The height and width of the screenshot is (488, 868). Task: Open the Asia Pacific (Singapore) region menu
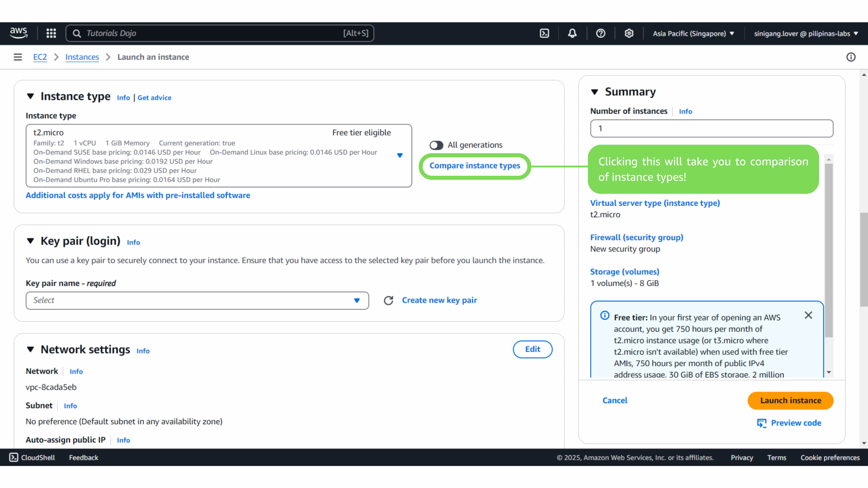(693, 34)
